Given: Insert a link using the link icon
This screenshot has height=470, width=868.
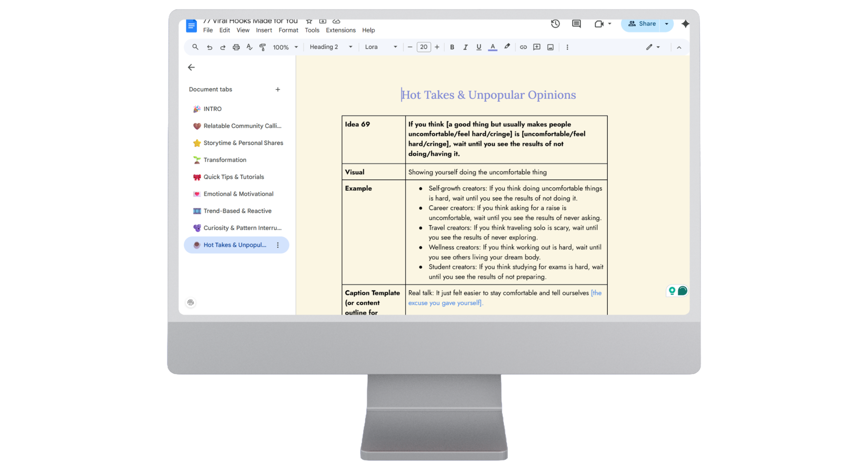Looking at the screenshot, I should coord(523,47).
